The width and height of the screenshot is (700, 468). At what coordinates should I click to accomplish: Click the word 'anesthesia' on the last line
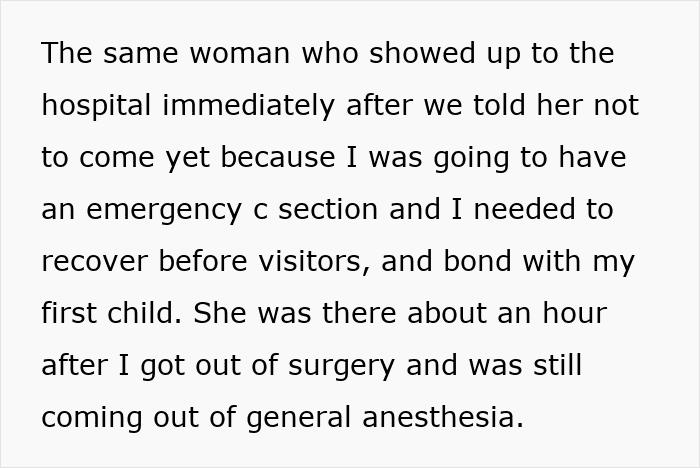[x=442, y=417]
